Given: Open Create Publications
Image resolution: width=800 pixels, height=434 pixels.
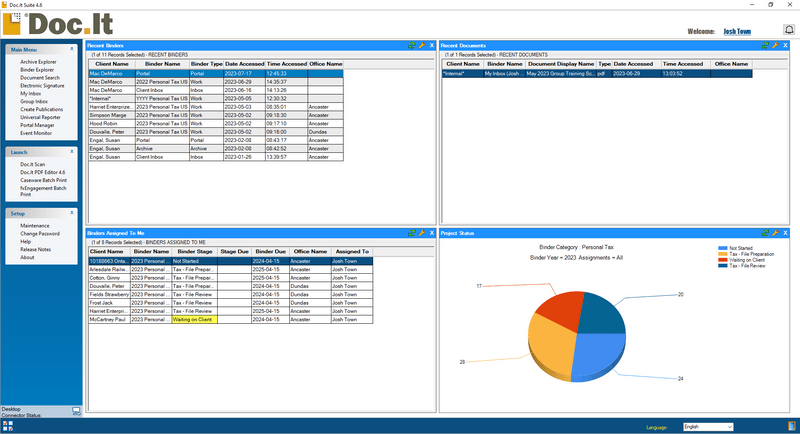Looking at the screenshot, I should click(41, 109).
